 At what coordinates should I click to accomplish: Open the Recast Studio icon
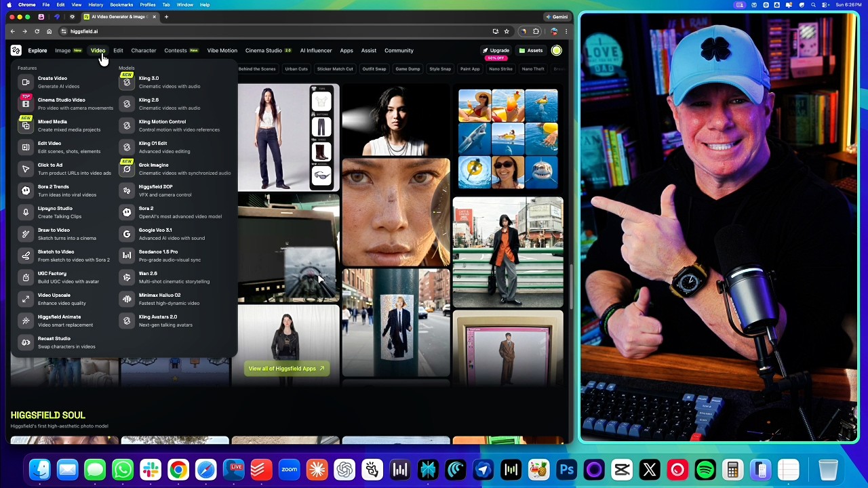[x=26, y=342]
